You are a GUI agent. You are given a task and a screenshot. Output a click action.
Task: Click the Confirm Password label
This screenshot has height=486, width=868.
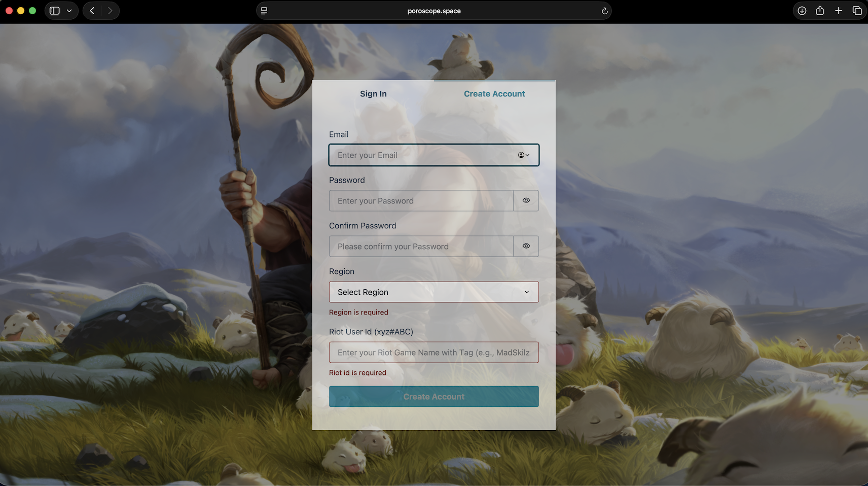(x=363, y=226)
